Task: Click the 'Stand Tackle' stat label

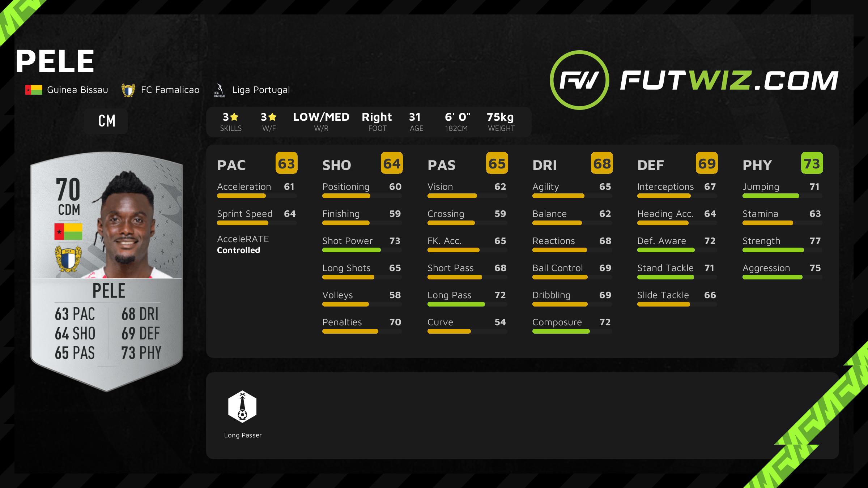Action: point(665,268)
